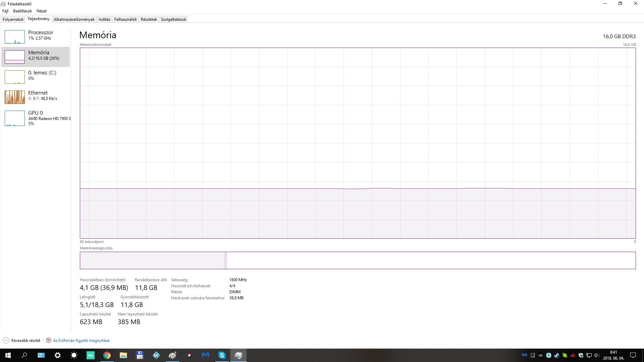This screenshot has height=362, width=644.
Task: Click the Memóriamegoszlás composition bar
Action: (x=358, y=260)
